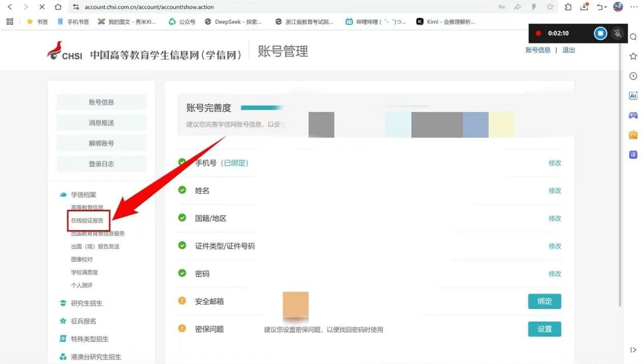
Task: Expand the 学信档案 section
Action: click(x=83, y=194)
